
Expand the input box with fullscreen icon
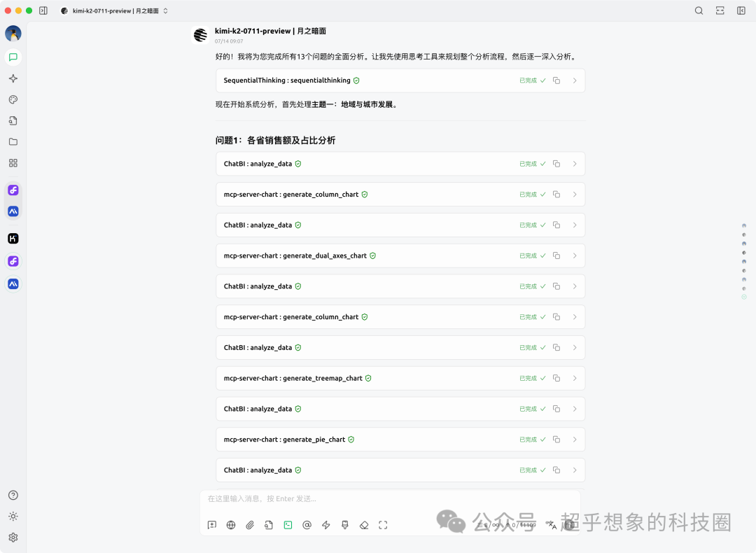point(383,525)
